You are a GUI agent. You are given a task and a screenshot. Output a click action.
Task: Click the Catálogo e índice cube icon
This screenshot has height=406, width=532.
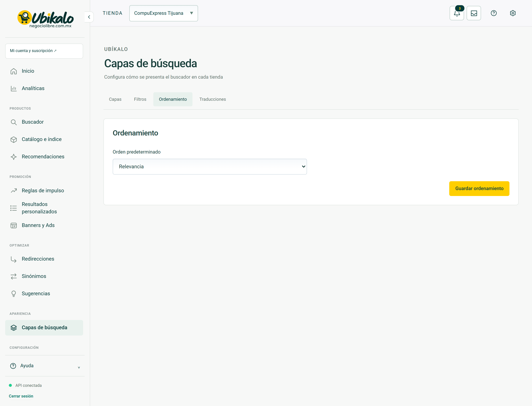pos(14,140)
